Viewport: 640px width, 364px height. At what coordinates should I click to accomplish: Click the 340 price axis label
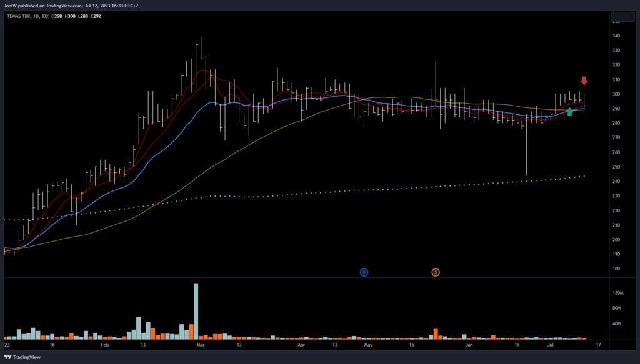[616, 36]
